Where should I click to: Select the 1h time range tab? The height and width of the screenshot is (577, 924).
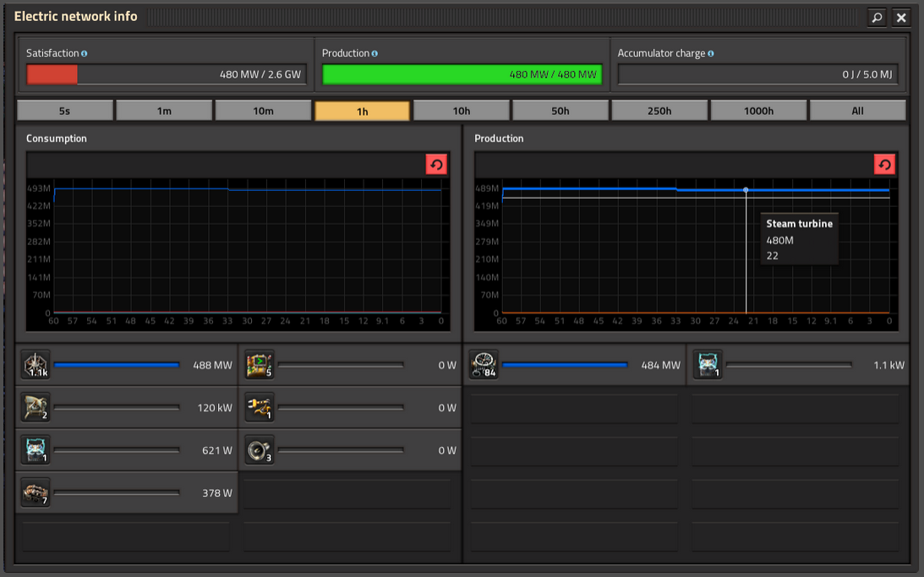pyautogui.click(x=363, y=112)
